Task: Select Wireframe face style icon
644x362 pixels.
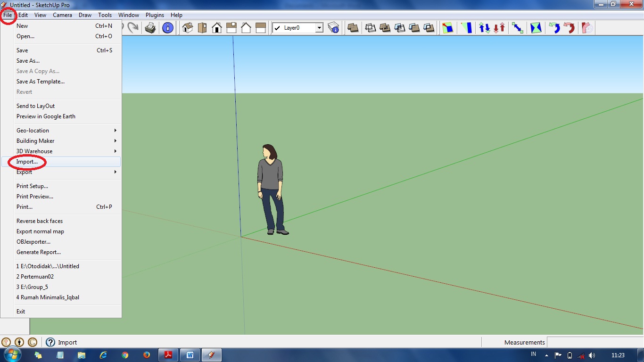Action: (371, 28)
